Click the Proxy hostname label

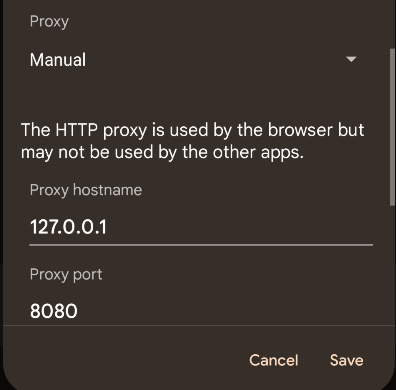pos(86,190)
